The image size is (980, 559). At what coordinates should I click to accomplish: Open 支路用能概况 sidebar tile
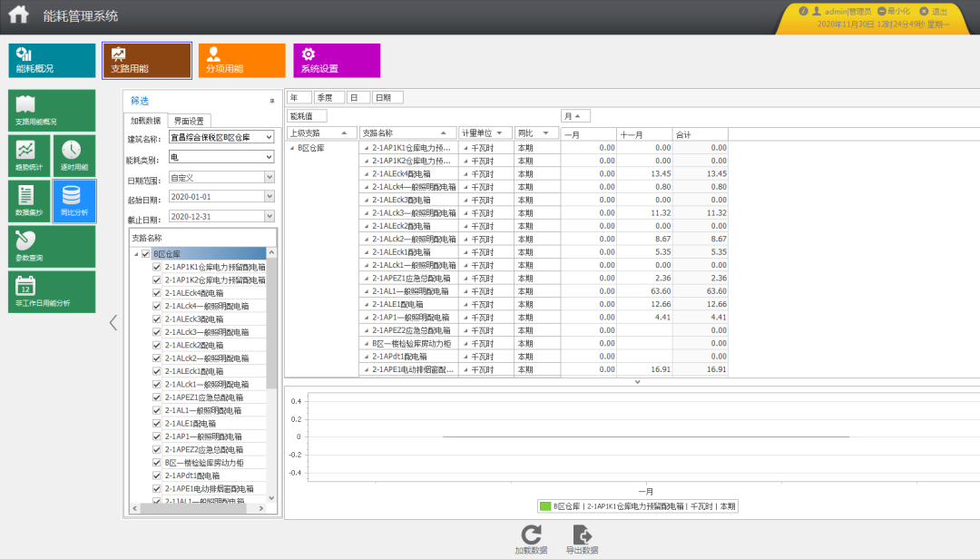[52, 111]
